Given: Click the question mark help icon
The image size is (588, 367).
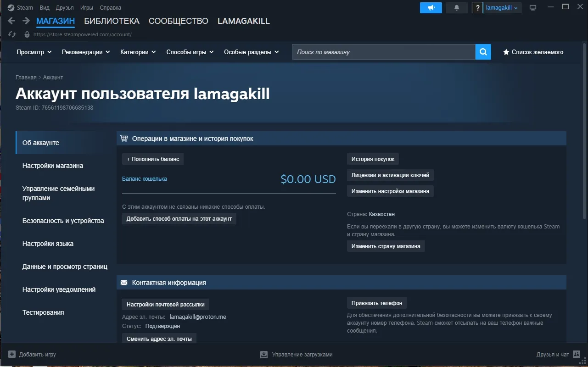Looking at the screenshot, I should pyautogui.click(x=478, y=8).
